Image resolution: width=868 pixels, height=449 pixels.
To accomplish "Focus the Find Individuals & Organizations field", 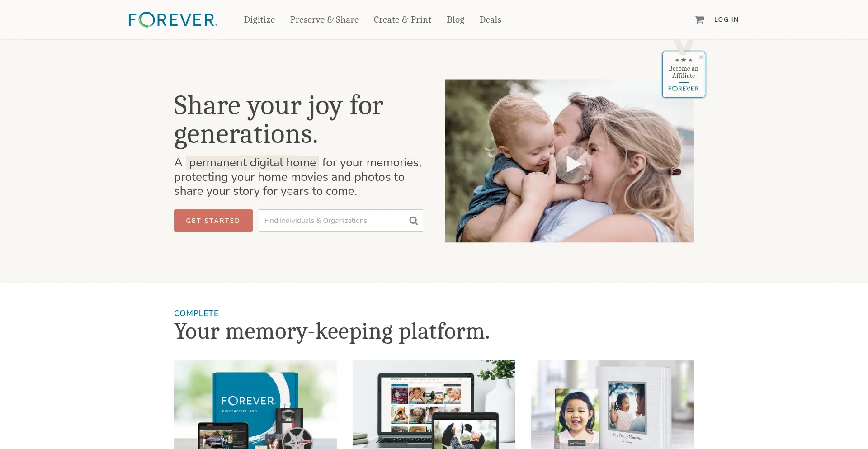I will pyautogui.click(x=333, y=220).
